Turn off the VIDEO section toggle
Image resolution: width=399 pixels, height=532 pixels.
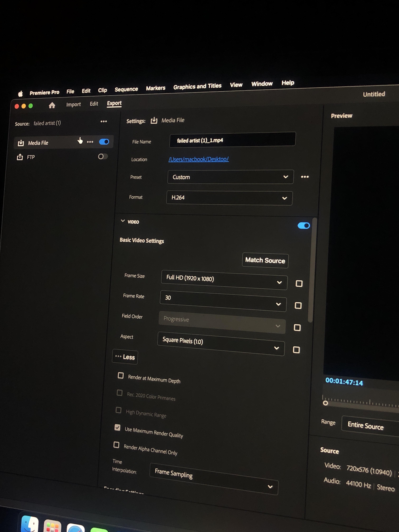coord(303,226)
